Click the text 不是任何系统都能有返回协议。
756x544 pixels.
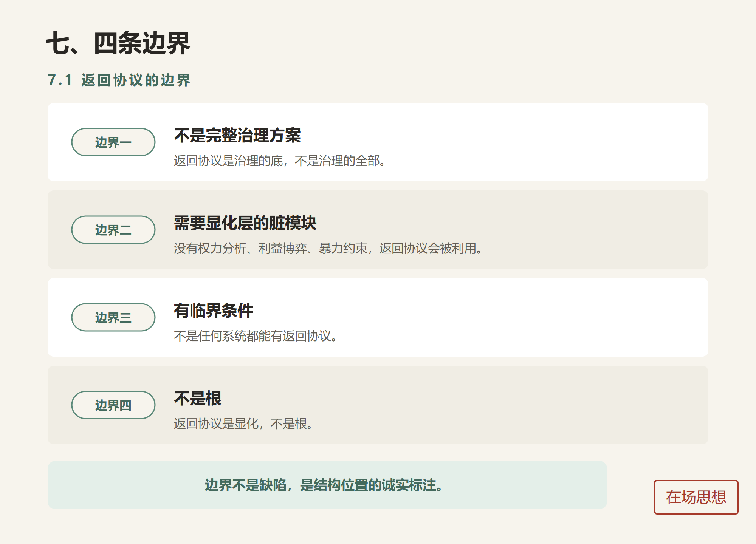click(256, 336)
